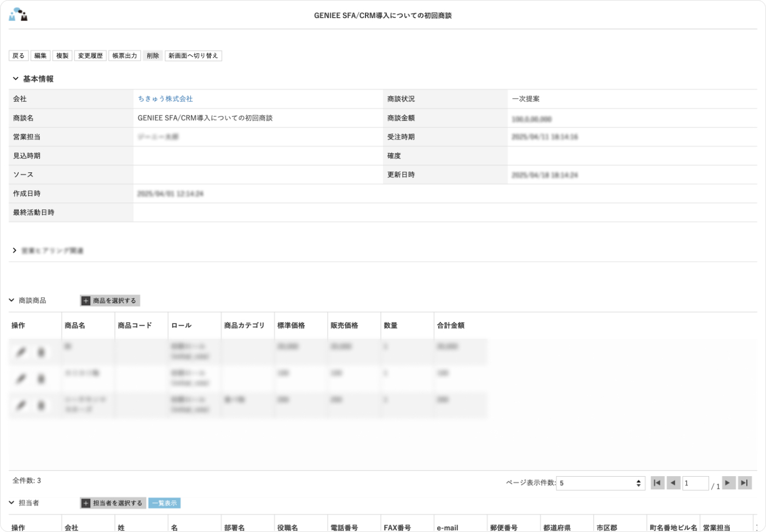Collapse the 担当者 section

[x=11, y=503]
